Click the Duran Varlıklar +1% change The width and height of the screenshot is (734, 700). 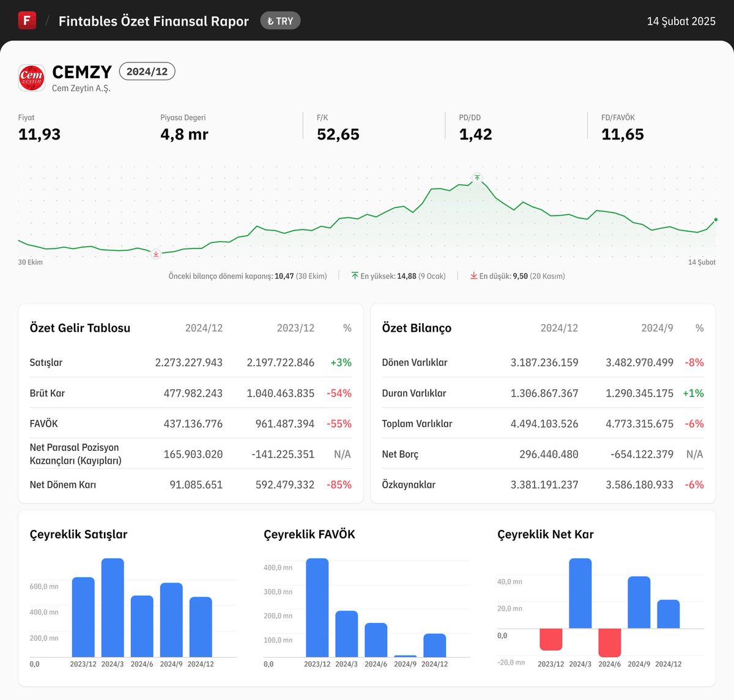[694, 393]
